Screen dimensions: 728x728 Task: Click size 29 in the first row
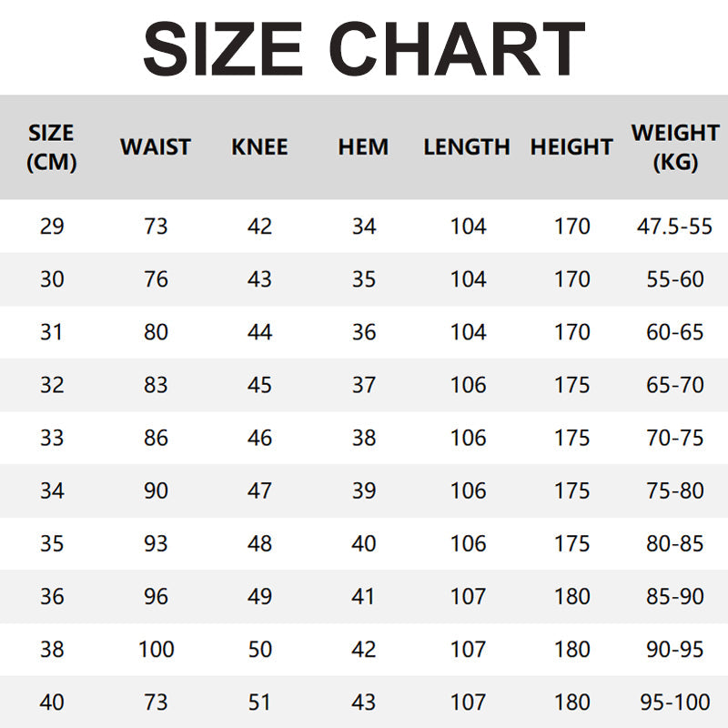coord(52,227)
